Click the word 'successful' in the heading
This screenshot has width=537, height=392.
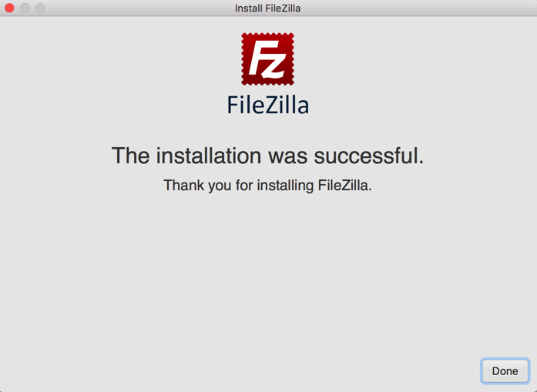pyautogui.click(x=367, y=156)
